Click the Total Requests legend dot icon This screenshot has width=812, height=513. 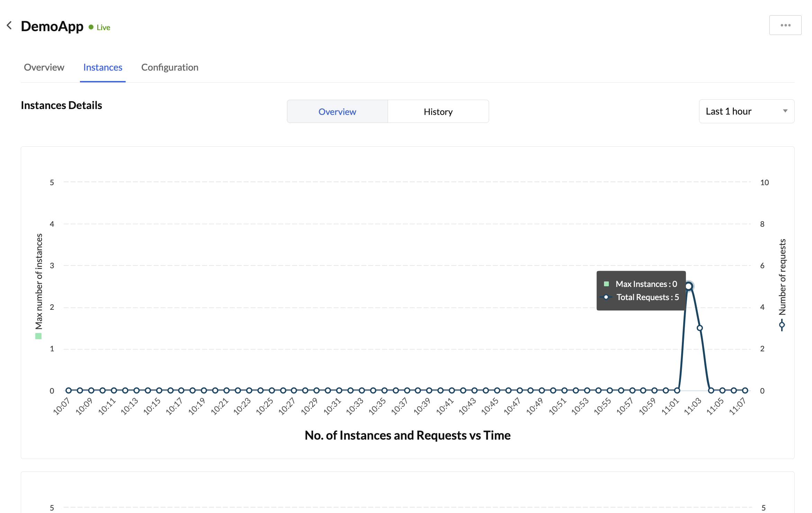click(x=606, y=297)
